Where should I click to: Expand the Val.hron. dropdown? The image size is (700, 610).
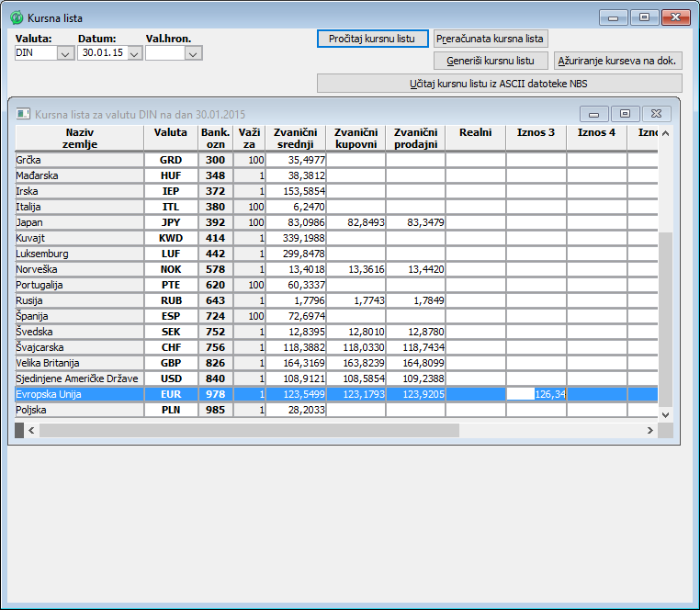click(x=192, y=53)
